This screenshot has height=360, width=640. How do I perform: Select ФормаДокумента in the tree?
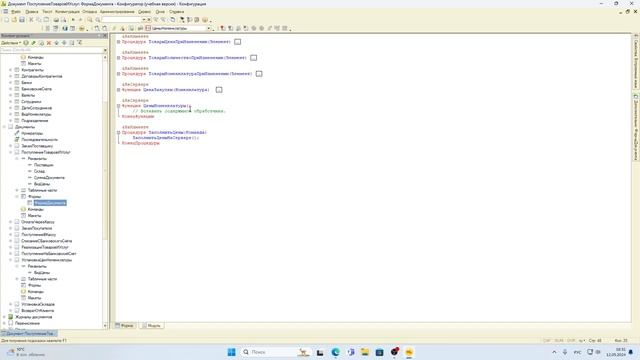(x=50, y=203)
